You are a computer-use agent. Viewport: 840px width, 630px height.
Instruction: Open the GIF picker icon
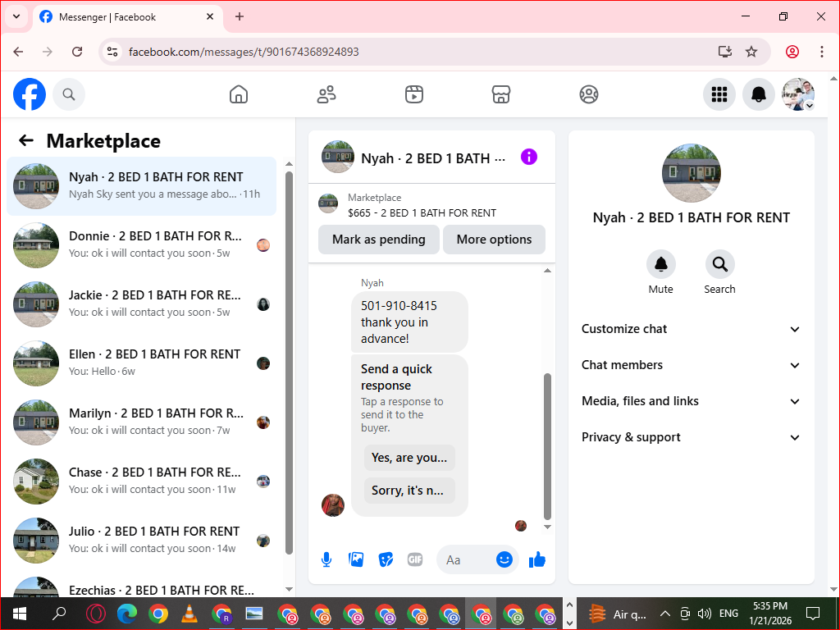[x=415, y=559]
